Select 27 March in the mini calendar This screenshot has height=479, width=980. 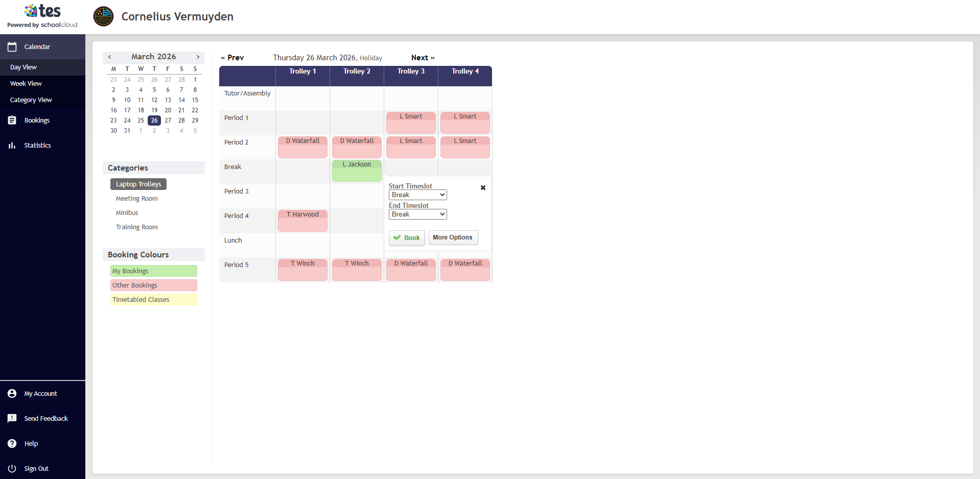[x=168, y=121]
